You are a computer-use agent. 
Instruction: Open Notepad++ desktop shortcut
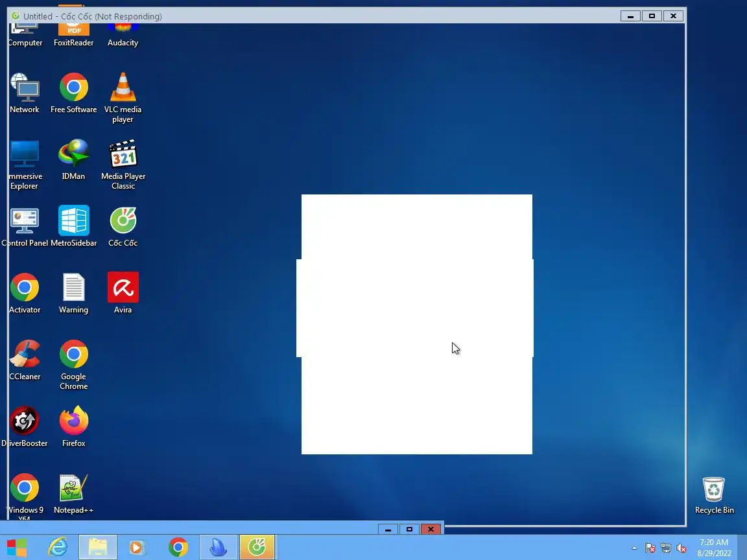[x=73, y=493]
